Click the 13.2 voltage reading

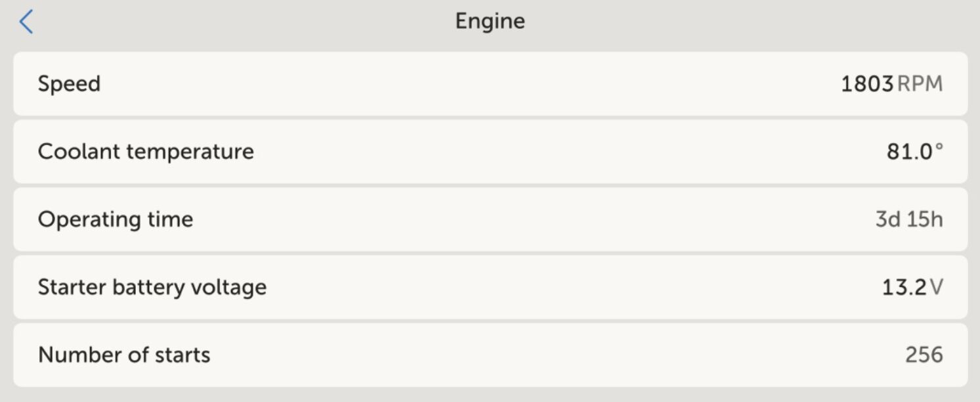pos(905,287)
